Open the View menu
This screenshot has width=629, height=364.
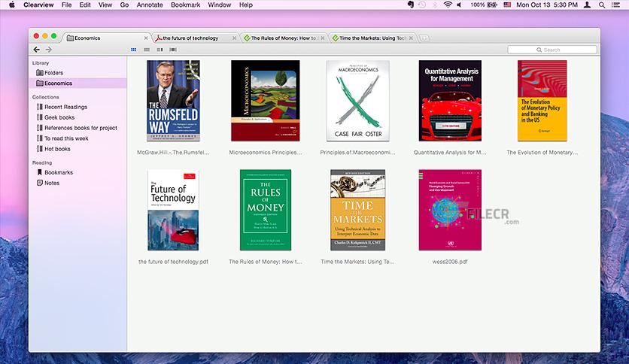coord(105,5)
